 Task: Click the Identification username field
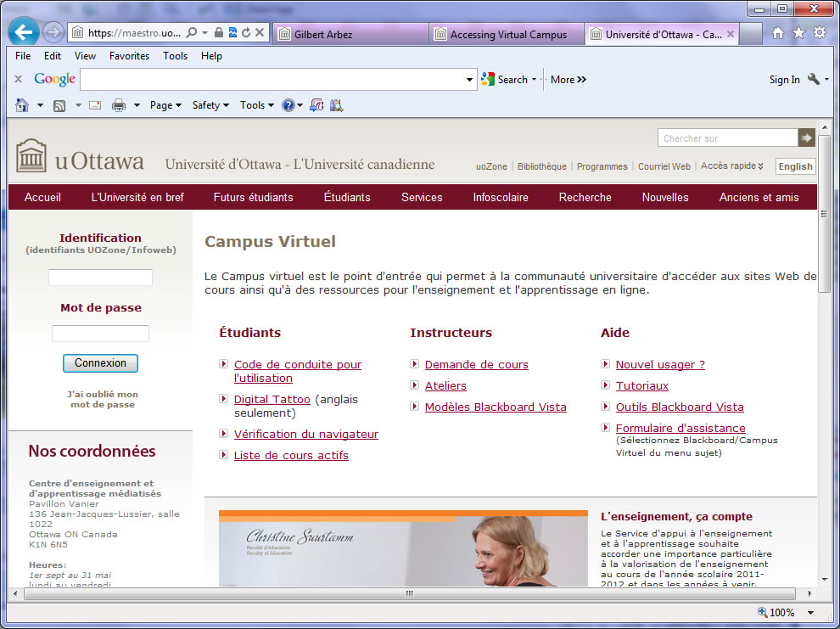pos(100,278)
